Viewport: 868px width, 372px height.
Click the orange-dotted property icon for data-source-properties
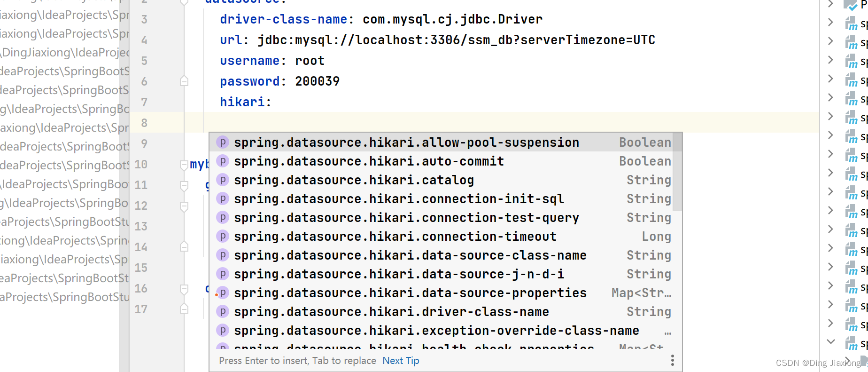[222, 293]
